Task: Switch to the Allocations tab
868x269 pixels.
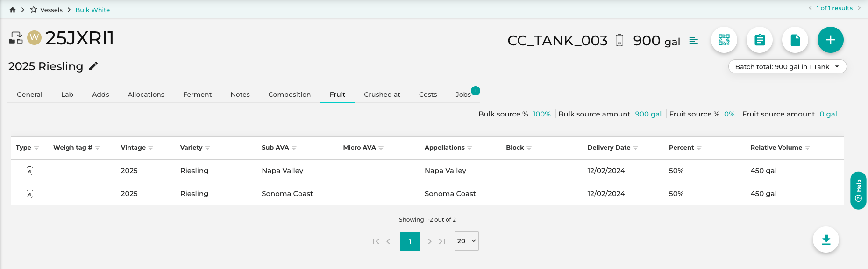Action: point(146,95)
